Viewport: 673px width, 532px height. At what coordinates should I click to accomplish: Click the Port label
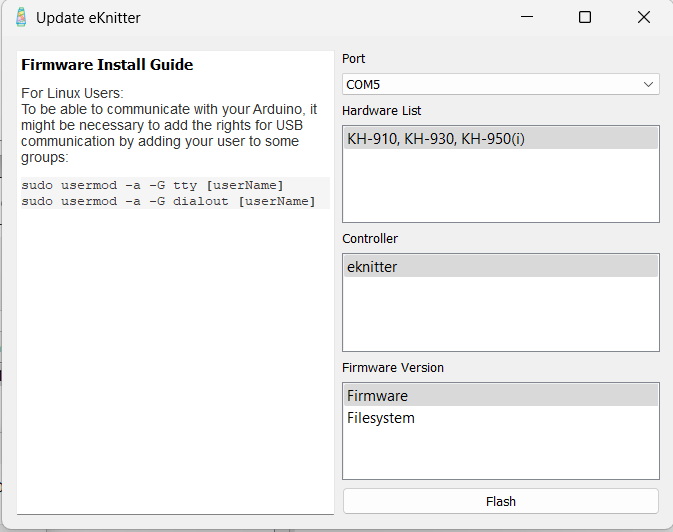coord(354,59)
